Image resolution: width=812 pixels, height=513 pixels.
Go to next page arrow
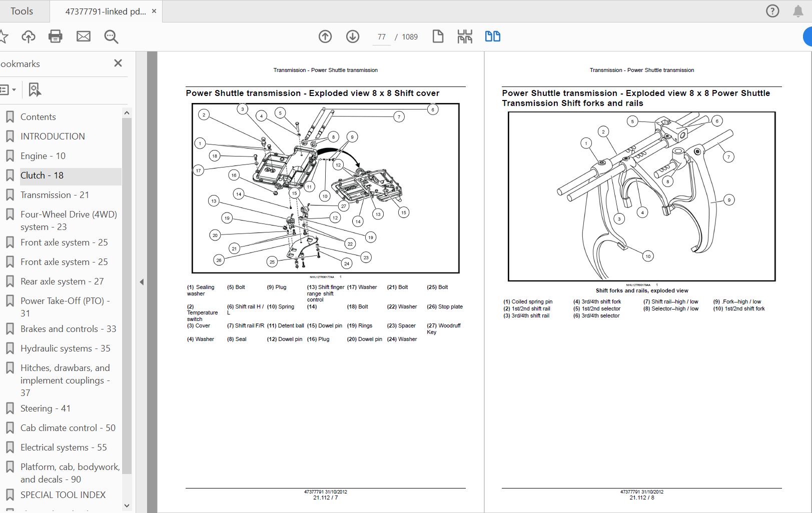pyautogui.click(x=353, y=36)
